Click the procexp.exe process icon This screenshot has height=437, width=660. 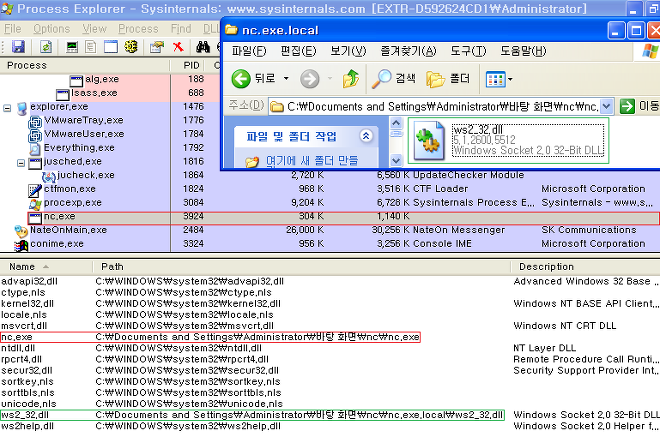[35, 204]
